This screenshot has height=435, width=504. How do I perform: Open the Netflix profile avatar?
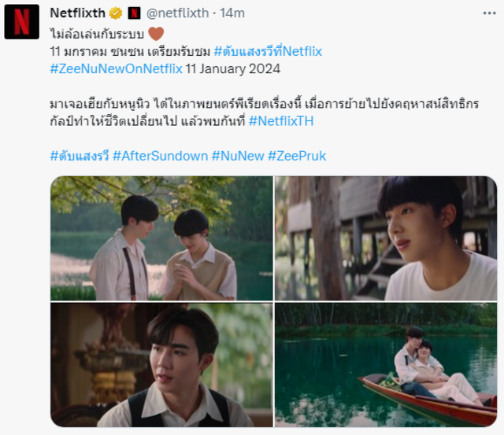click(x=22, y=22)
